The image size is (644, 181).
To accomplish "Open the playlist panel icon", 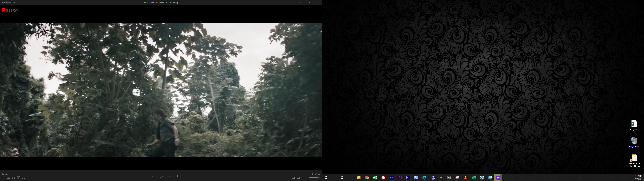I will point(3,177).
